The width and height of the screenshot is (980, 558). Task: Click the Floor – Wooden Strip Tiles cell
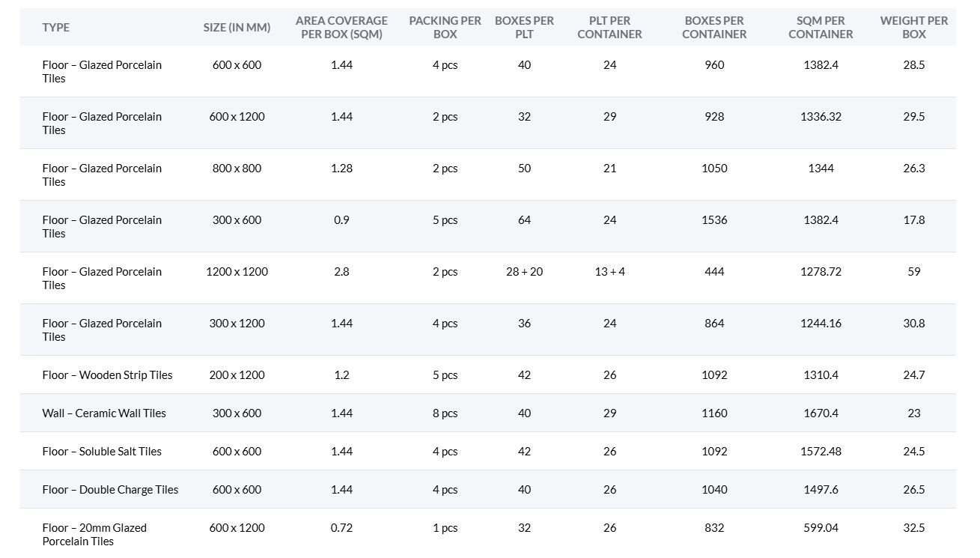107,375
